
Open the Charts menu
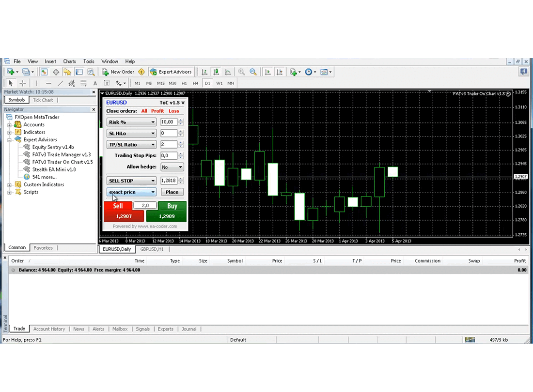click(69, 61)
